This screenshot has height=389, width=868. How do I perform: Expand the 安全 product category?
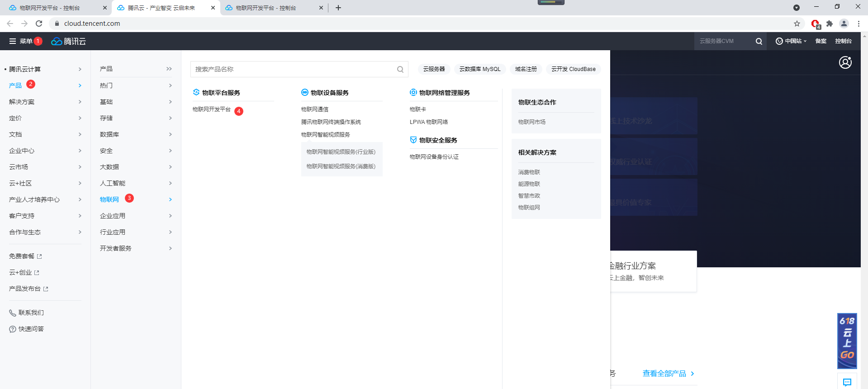136,151
